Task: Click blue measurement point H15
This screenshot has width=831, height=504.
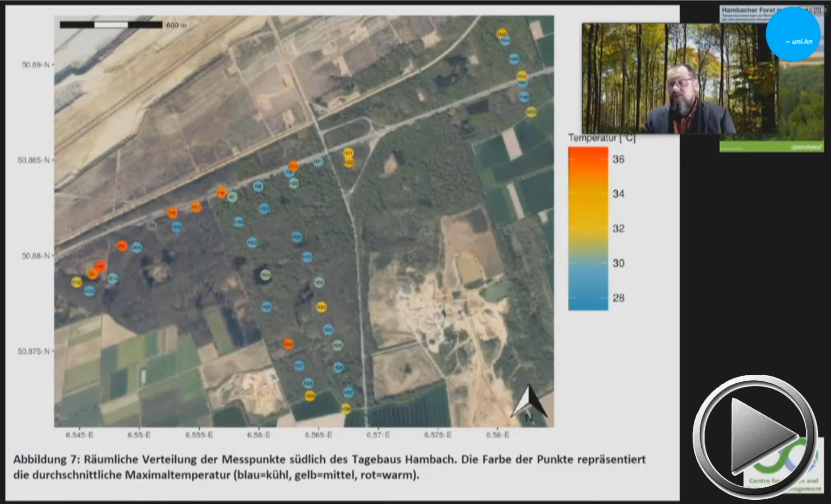Action: pos(137,247)
